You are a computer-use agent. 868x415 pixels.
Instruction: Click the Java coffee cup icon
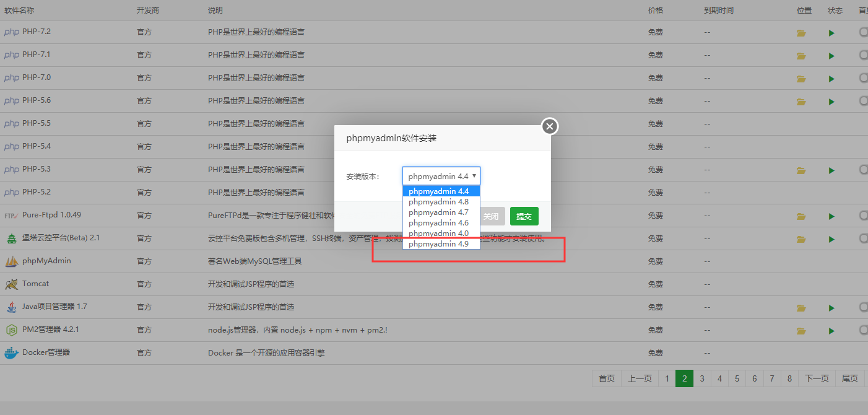tap(11, 307)
